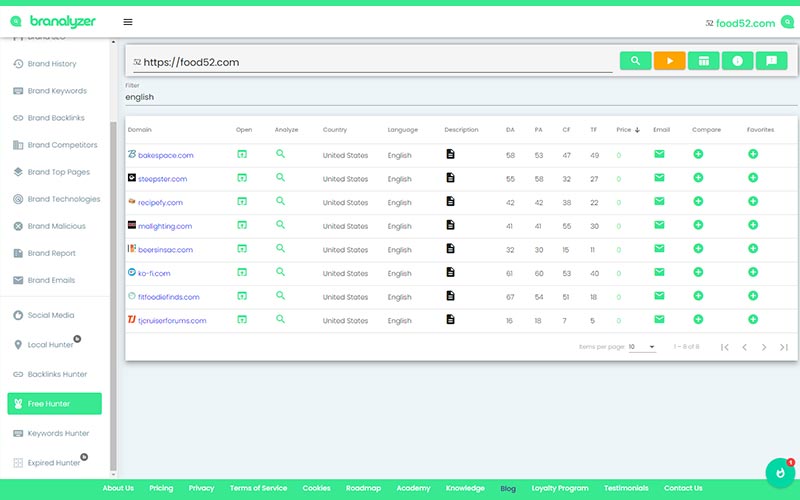
Task: Open Brand Emails in sidebar
Action: (51, 280)
